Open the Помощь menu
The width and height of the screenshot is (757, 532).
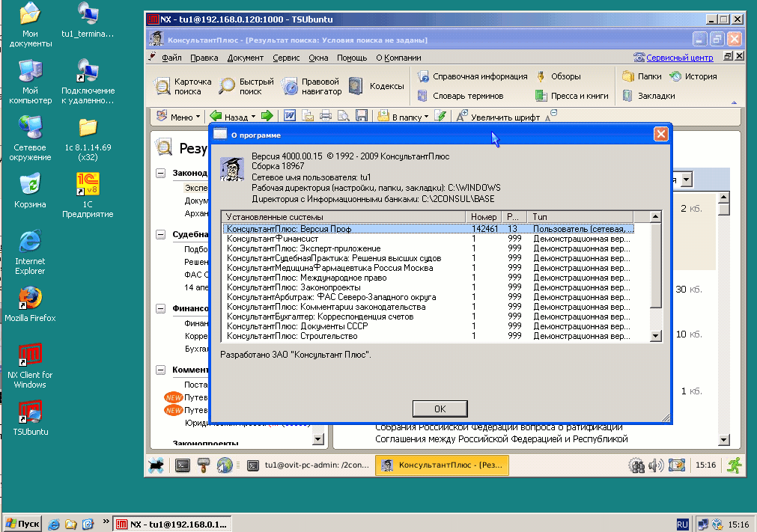[352, 58]
